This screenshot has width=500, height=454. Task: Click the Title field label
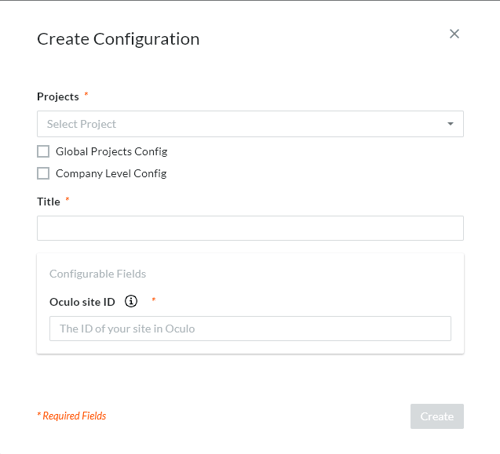tap(49, 202)
